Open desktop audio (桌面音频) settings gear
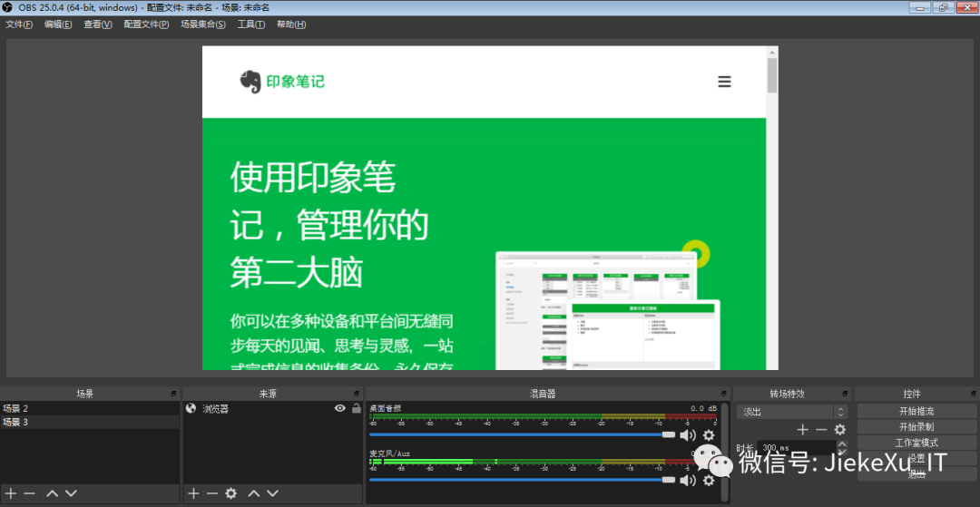Screen dimensions: 980x507 (709, 435)
